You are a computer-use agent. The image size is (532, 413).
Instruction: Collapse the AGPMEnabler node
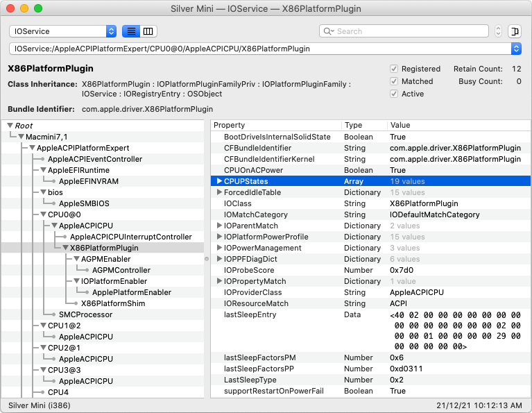[x=77, y=259]
